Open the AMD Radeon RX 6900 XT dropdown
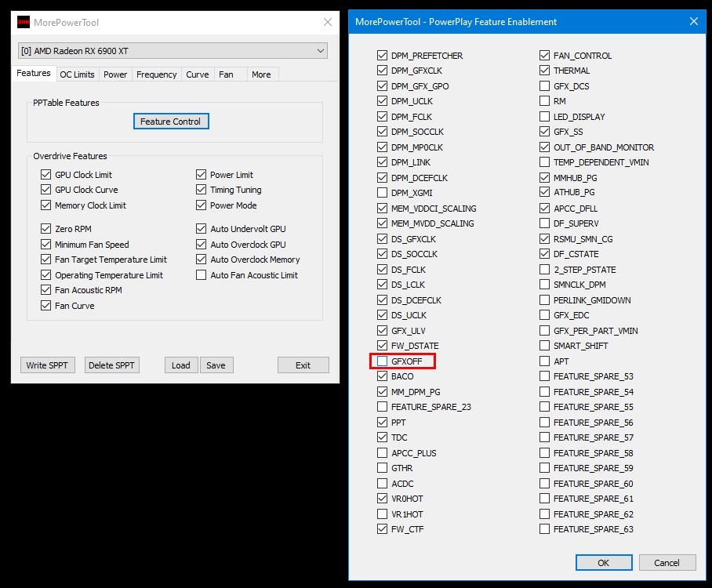 173,51
